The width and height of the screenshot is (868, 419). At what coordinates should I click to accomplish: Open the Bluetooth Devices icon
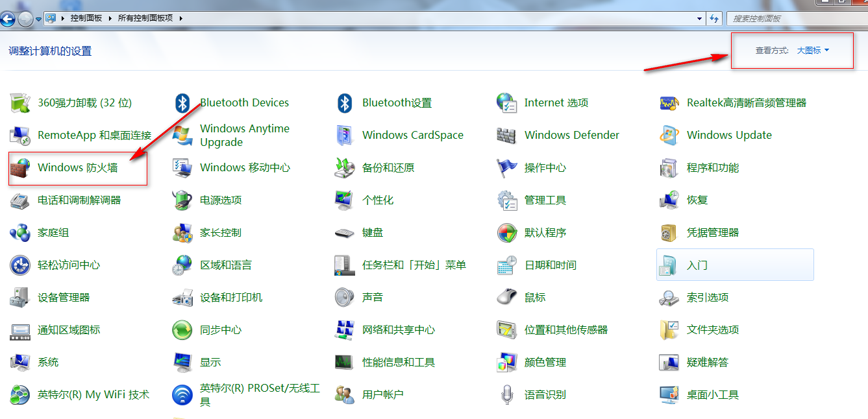[x=182, y=102]
